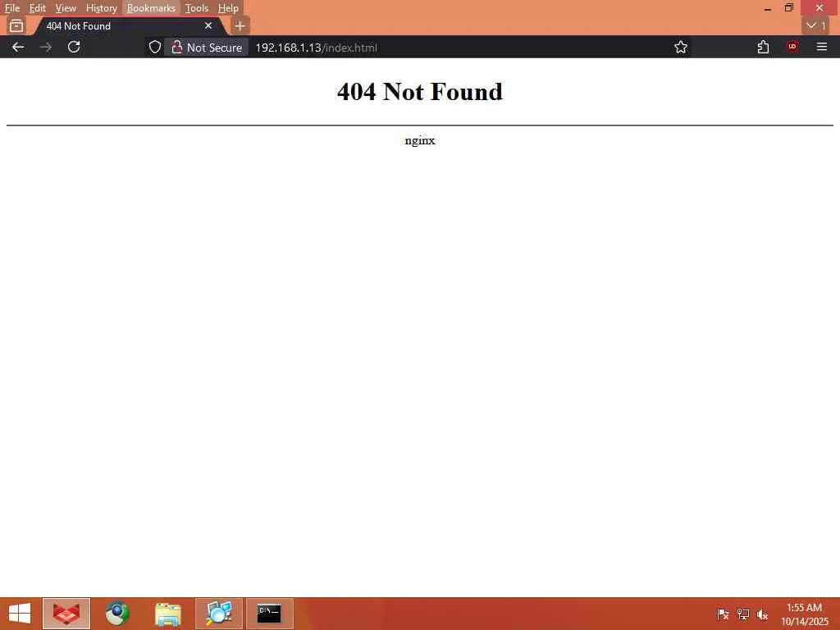Open the Bookmarks menu
This screenshot has height=630, width=840.
coord(151,8)
